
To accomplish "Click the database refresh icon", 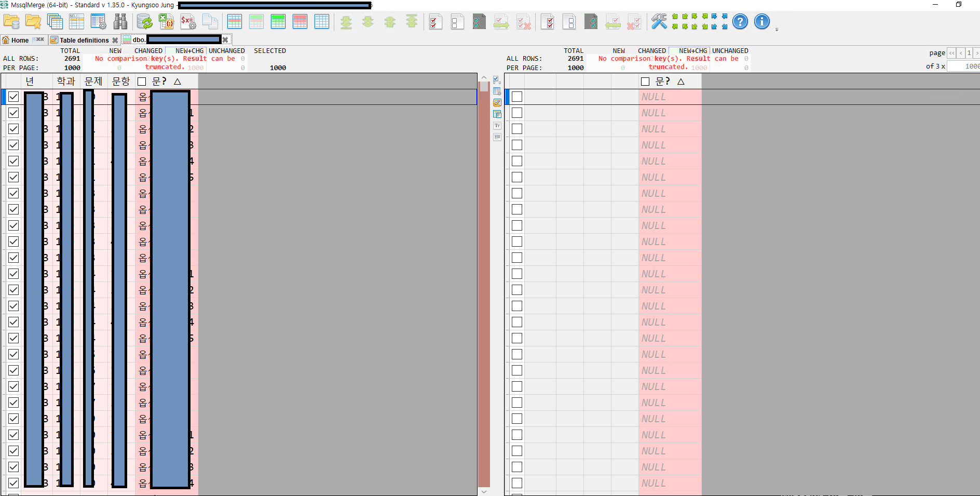I will [144, 21].
